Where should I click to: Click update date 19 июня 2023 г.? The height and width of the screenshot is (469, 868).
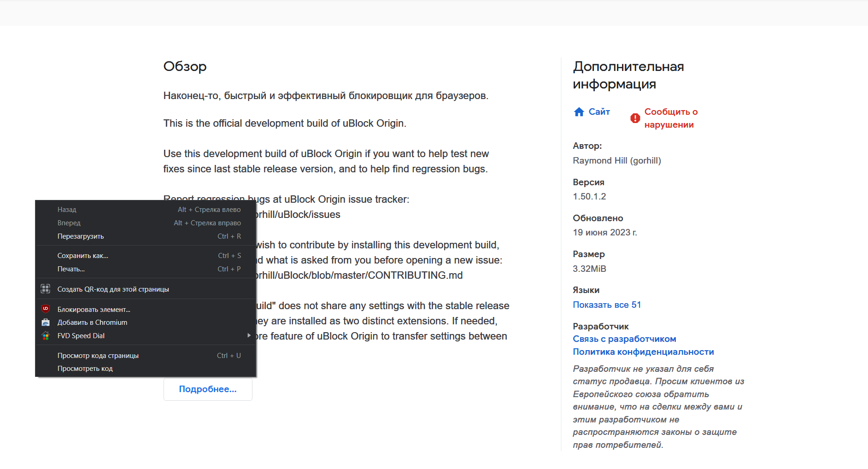(605, 232)
